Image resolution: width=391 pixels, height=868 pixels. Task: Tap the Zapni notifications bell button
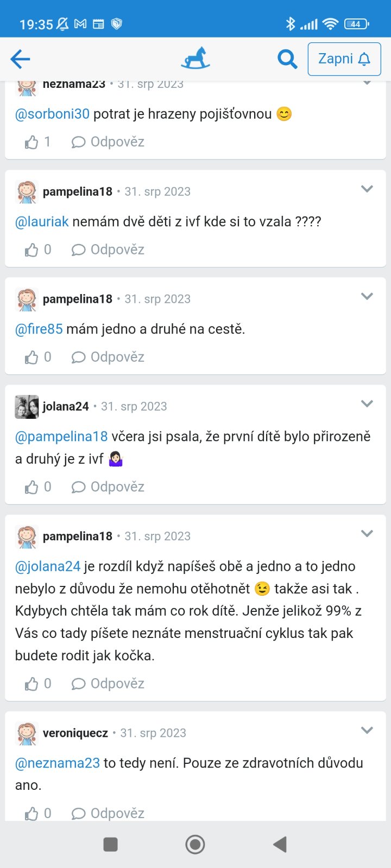344,59
